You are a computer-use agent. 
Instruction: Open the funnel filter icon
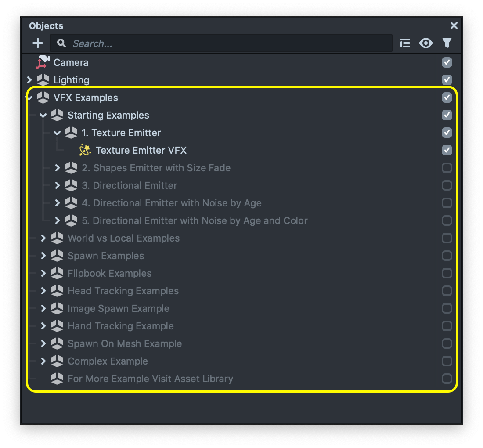point(447,43)
